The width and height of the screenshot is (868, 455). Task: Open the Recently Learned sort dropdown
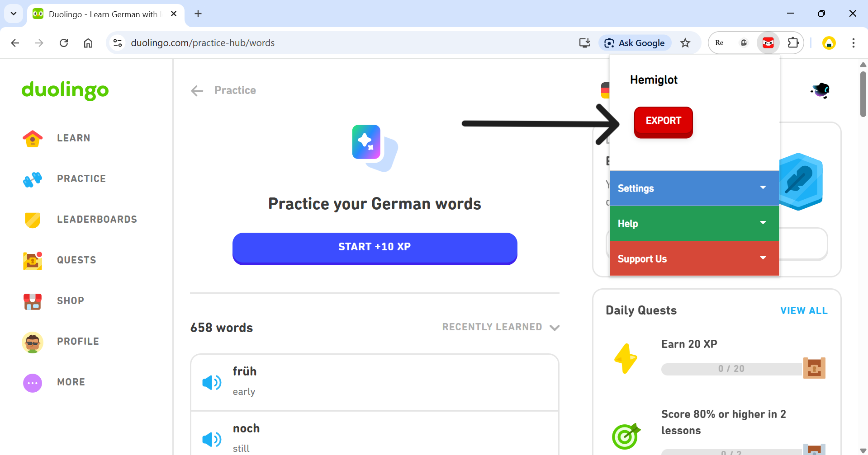501,327
